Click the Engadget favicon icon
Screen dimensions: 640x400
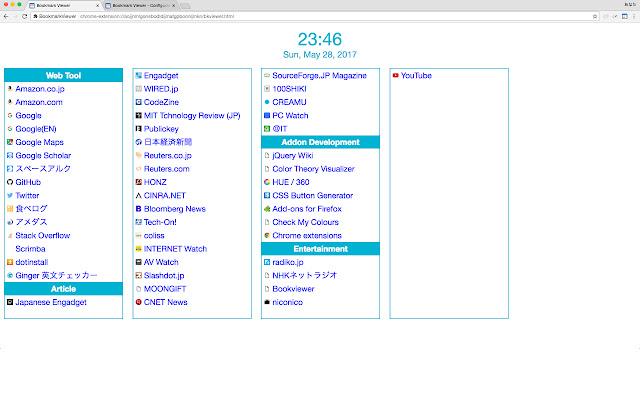tap(138, 76)
